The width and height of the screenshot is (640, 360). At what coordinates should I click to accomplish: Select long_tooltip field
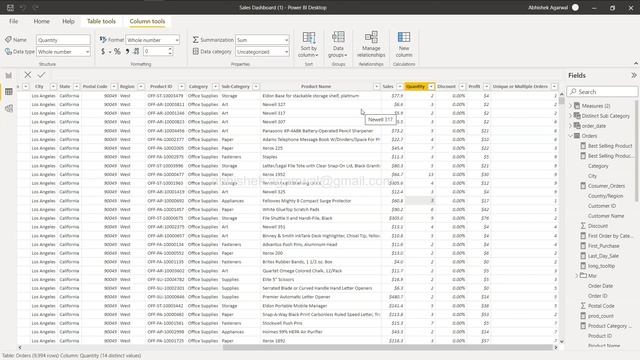click(x=601, y=266)
